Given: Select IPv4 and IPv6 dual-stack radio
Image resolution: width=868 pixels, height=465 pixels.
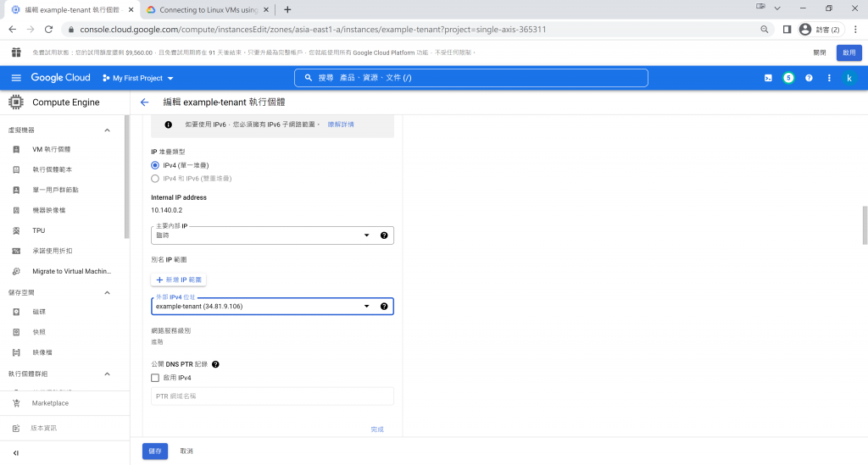Looking at the screenshot, I should pyautogui.click(x=155, y=179).
